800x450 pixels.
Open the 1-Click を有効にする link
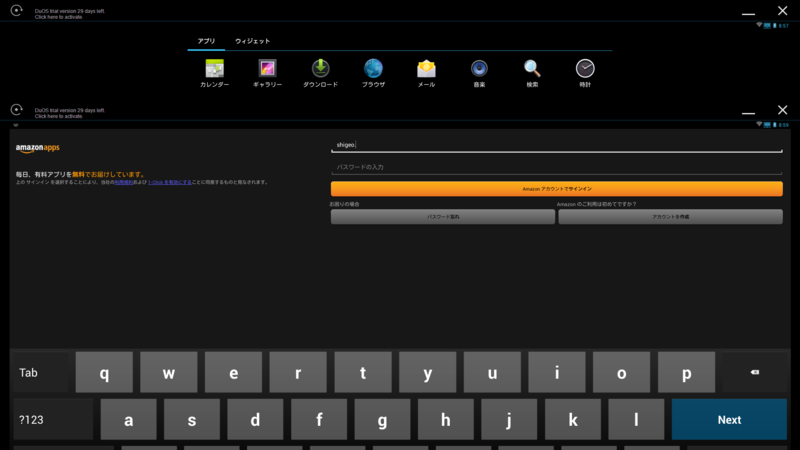pyautogui.click(x=170, y=182)
